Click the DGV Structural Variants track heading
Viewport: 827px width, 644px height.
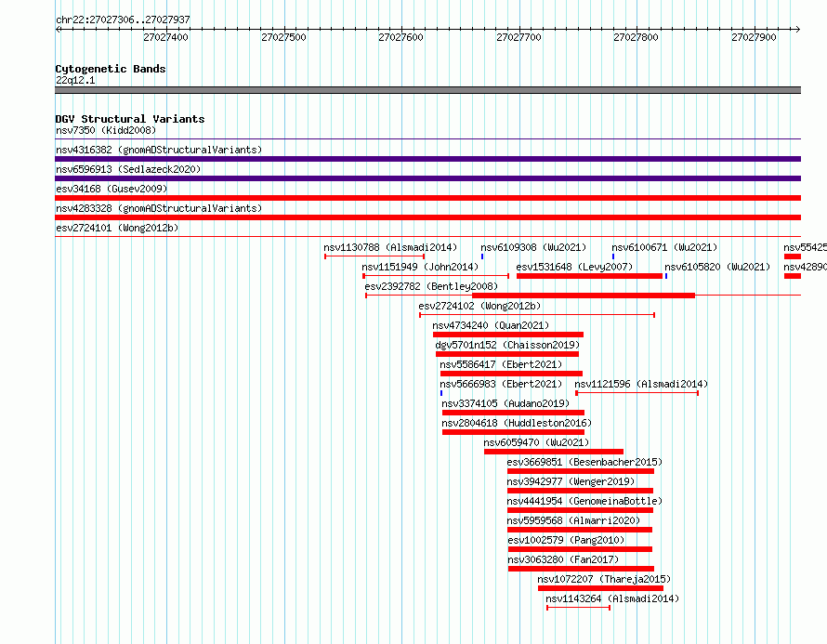(130, 119)
